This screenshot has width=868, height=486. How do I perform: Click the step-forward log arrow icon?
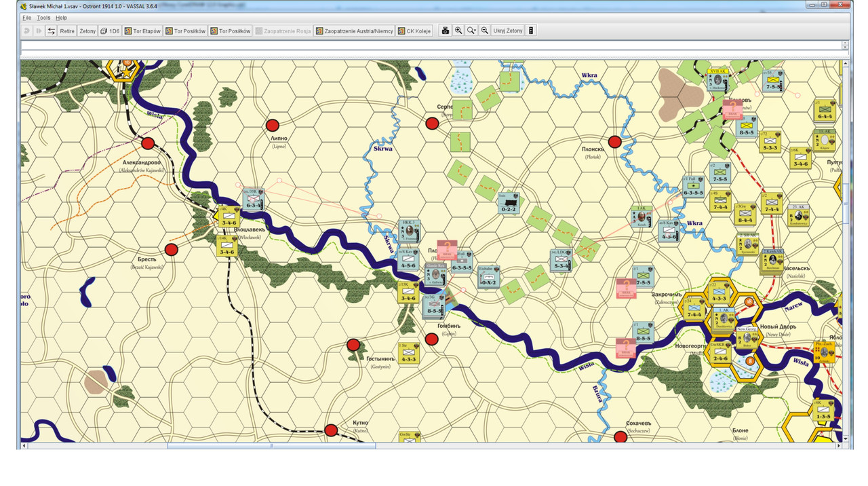coord(38,31)
